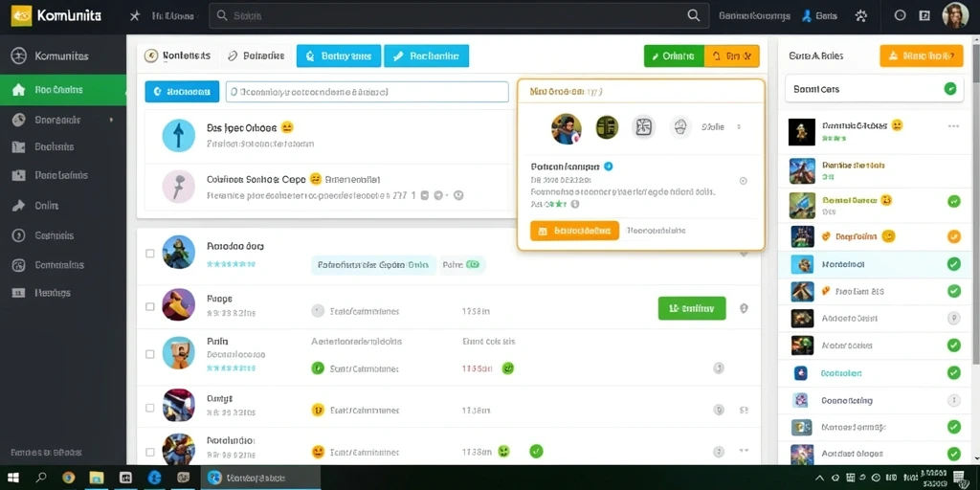Image resolution: width=980 pixels, height=490 pixels.
Task: Click the side panel search box with the green check
Action: (874, 89)
